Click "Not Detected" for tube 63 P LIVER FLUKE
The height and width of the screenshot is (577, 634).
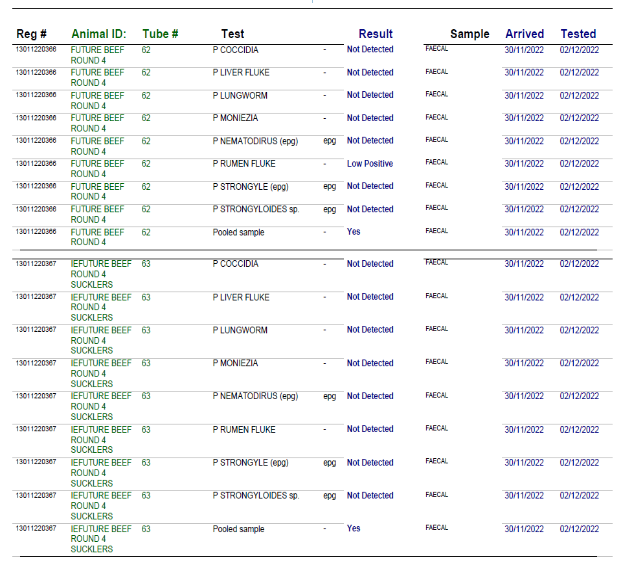click(370, 297)
